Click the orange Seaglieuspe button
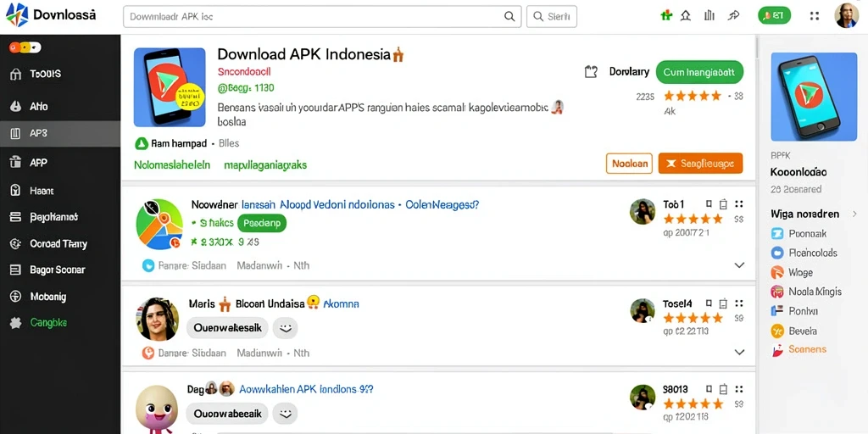This screenshot has width=868, height=434. click(700, 164)
